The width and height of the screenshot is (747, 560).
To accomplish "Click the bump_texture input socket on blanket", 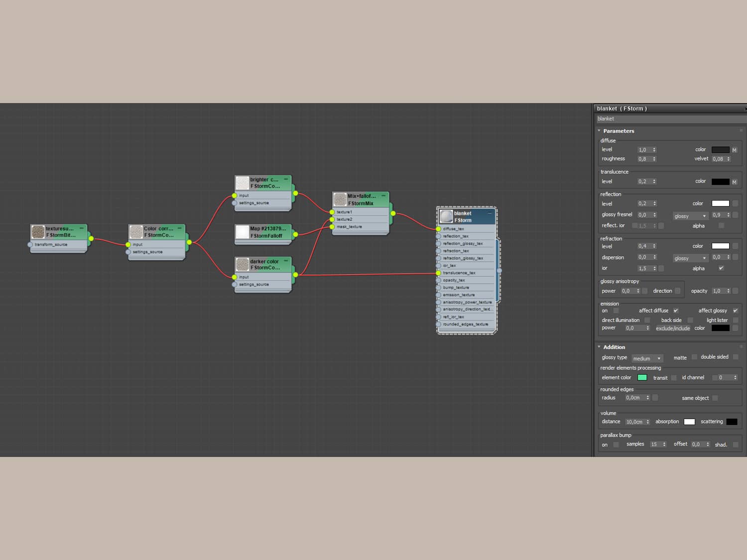I will pos(438,288).
